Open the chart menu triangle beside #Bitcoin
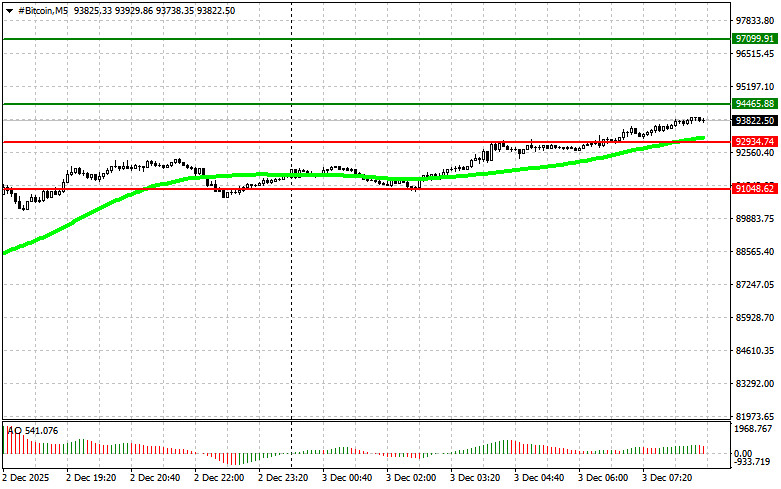The height and width of the screenshot is (489, 781). 7,9
